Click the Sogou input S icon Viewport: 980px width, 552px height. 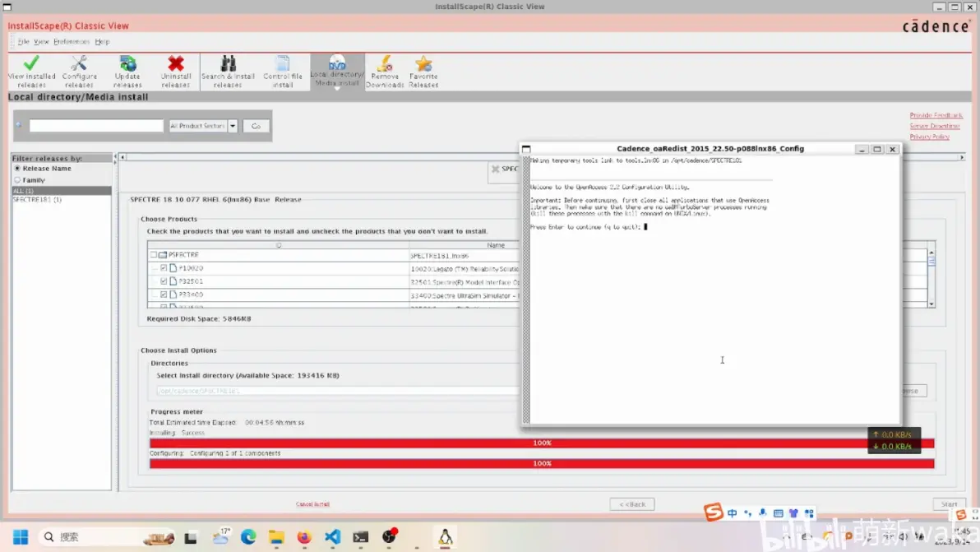tap(713, 513)
